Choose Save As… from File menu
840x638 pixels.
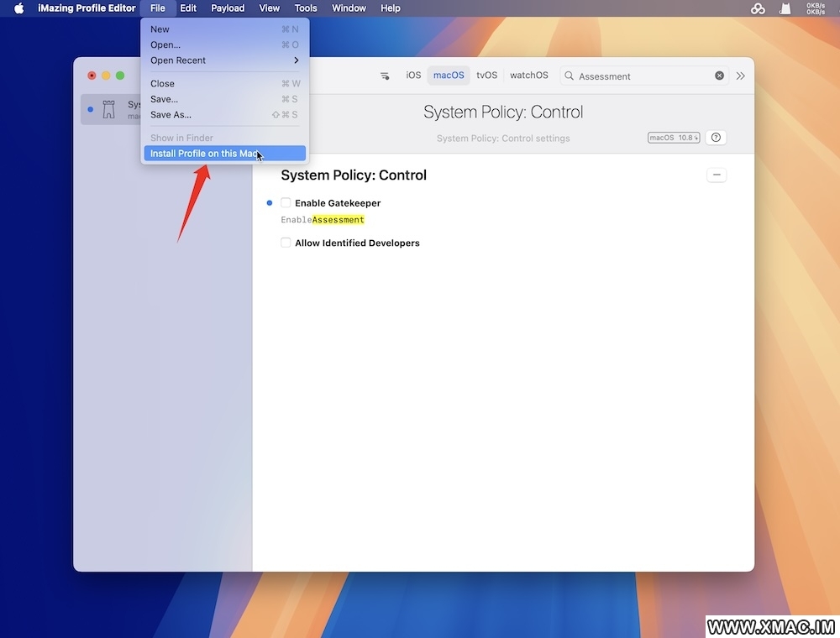(x=224, y=114)
